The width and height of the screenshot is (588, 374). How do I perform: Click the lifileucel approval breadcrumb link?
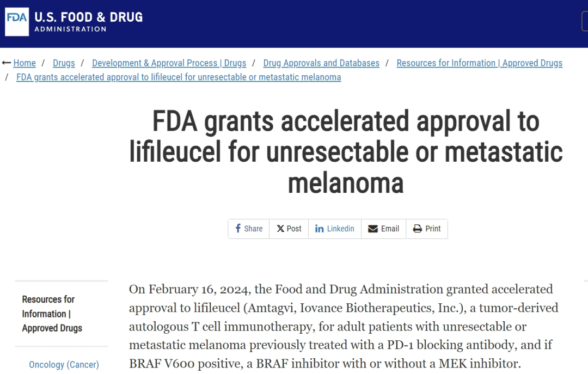[x=179, y=77]
